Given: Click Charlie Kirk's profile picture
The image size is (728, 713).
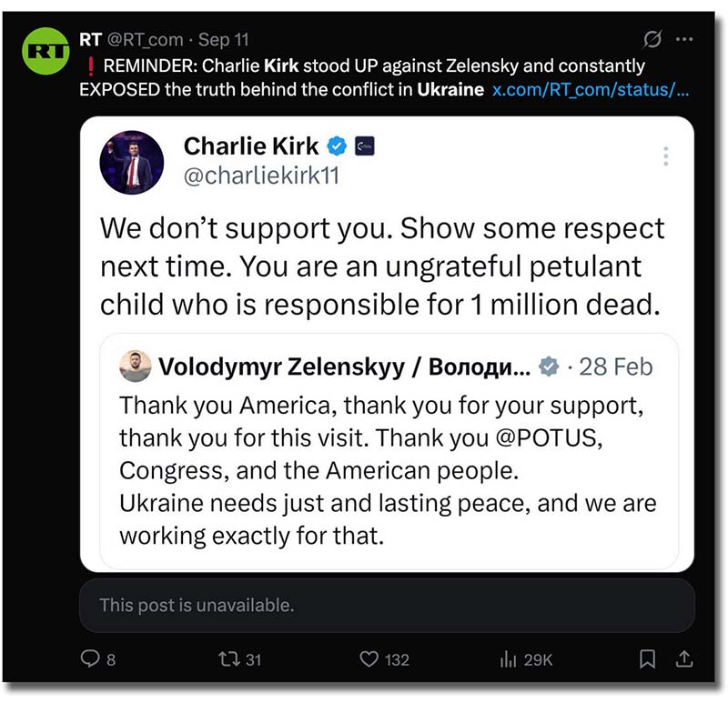Looking at the screenshot, I should (x=131, y=162).
